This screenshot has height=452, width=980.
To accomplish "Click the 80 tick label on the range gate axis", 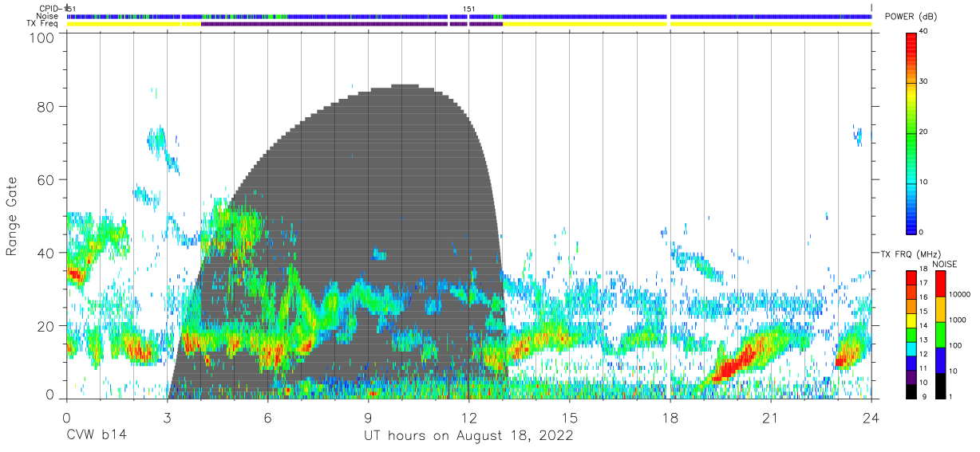I will coord(45,106).
